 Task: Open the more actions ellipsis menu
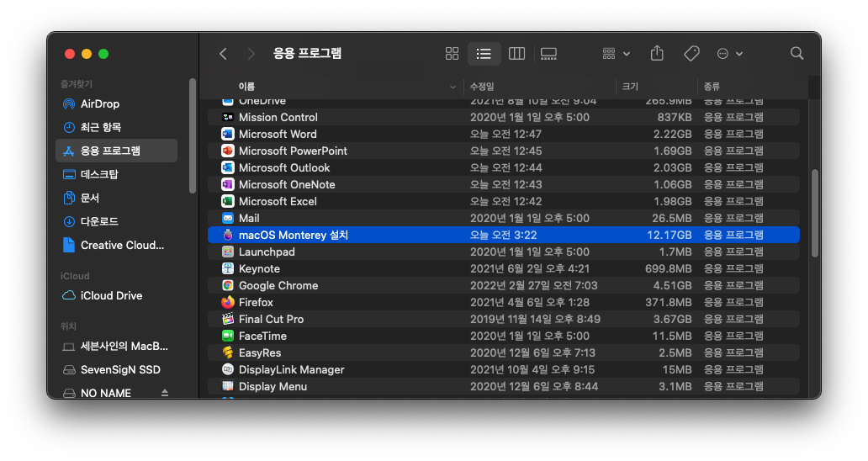tap(729, 54)
